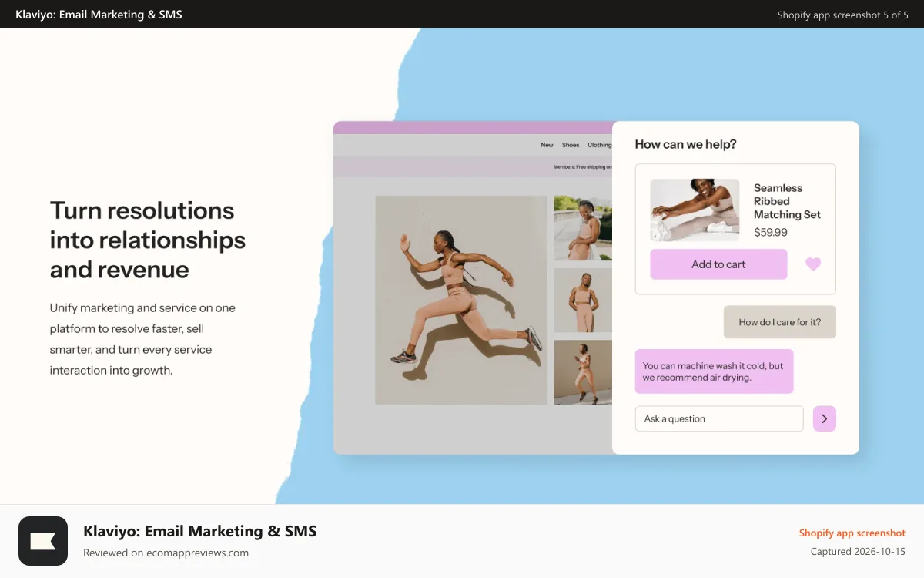Click the 'Unify marketing and service' paragraph
The width and height of the screenshot is (924, 578).
143,339
